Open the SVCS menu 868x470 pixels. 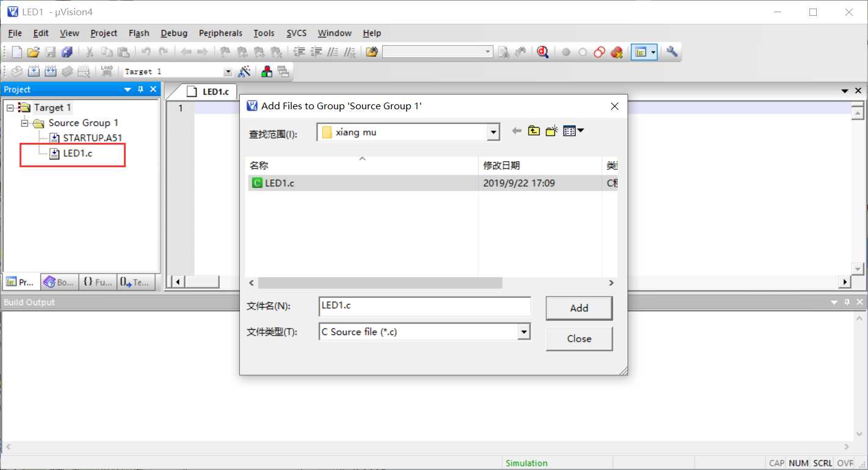tap(297, 33)
